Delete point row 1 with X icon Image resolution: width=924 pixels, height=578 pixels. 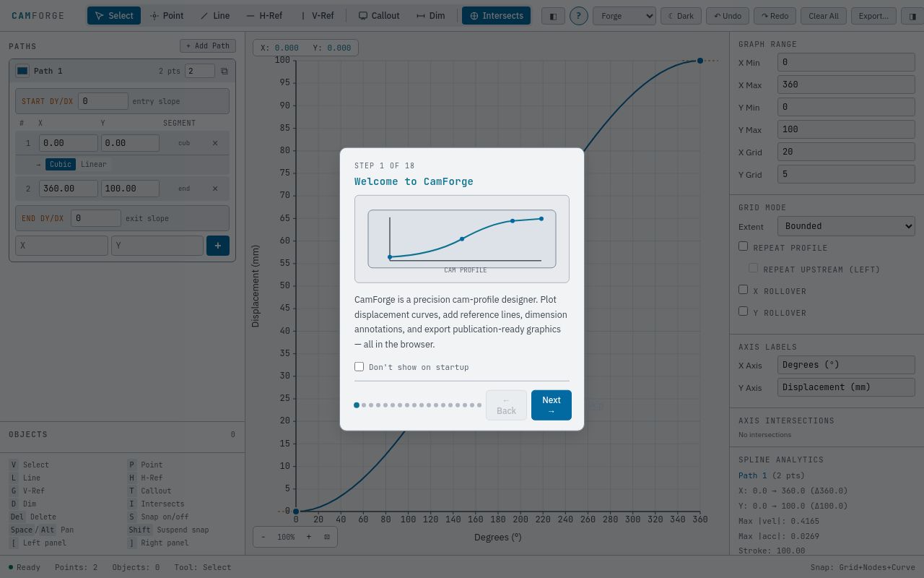215,143
